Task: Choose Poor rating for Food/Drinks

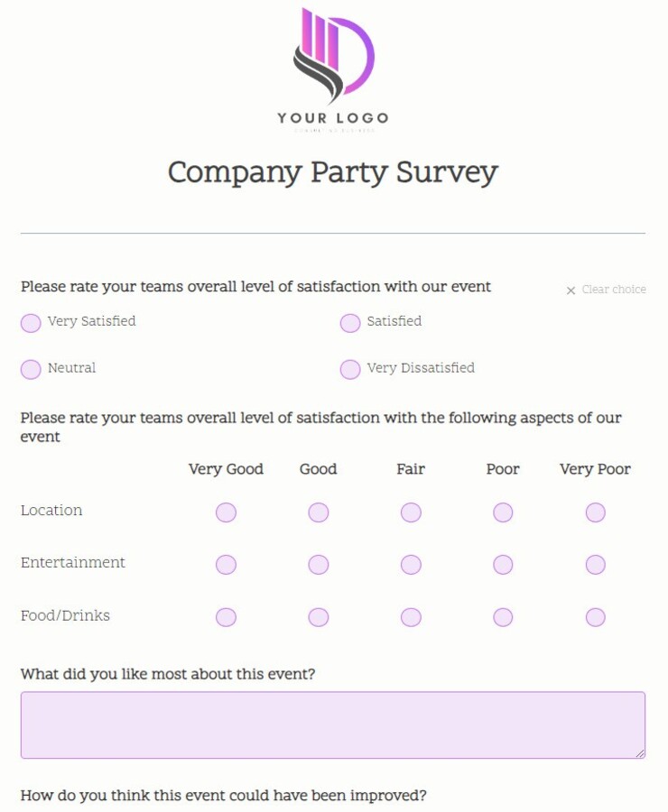Action: coord(503,617)
